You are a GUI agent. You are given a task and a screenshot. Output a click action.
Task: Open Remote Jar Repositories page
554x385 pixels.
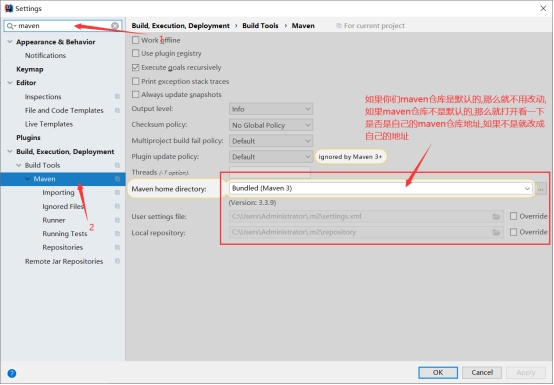pyautogui.click(x=64, y=261)
